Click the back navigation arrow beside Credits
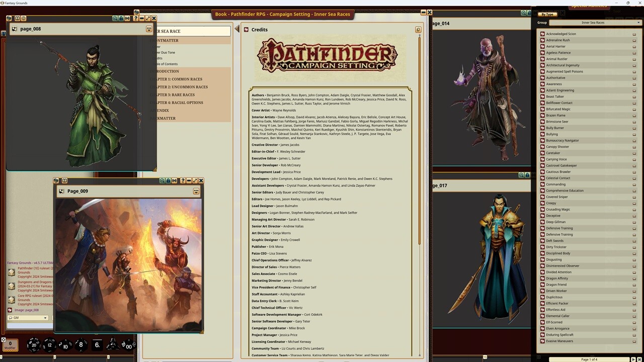644x362 pixels. coord(237,29)
